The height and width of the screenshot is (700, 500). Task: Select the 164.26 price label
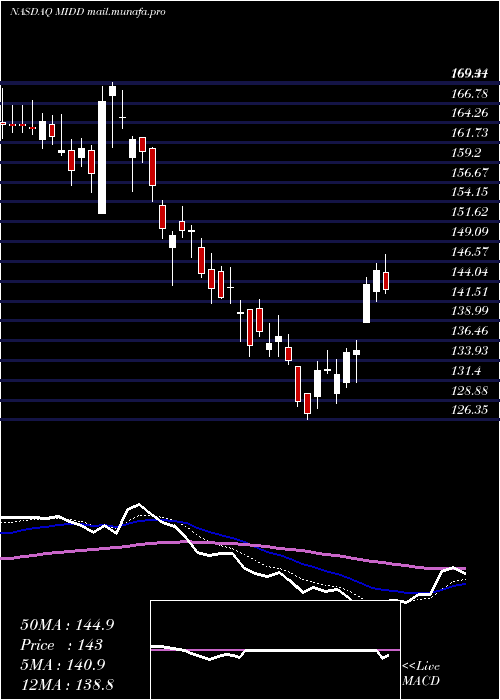[x=470, y=113]
